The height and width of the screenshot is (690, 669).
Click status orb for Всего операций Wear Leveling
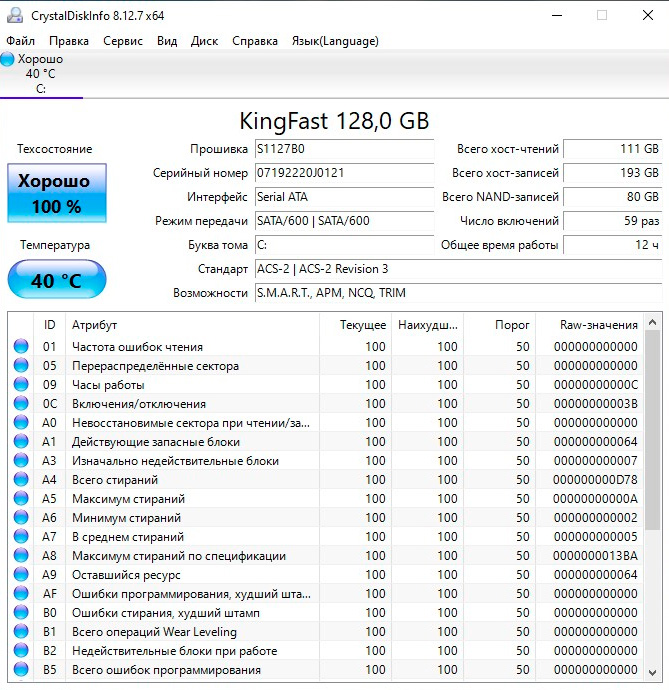(x=21, y=632)
